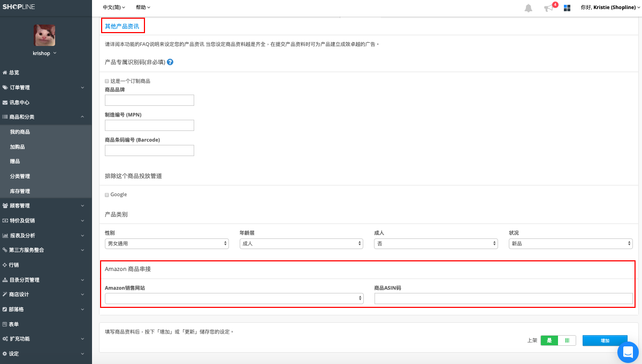
Task: Open the Amazon销售网站 dropdown
Action: 234,298
